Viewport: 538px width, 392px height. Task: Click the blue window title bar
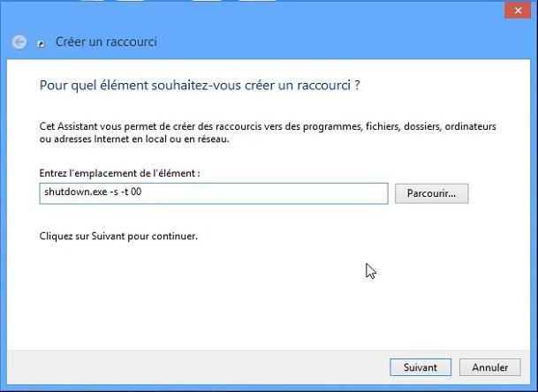pyautogui.click(x=265, y=11)
